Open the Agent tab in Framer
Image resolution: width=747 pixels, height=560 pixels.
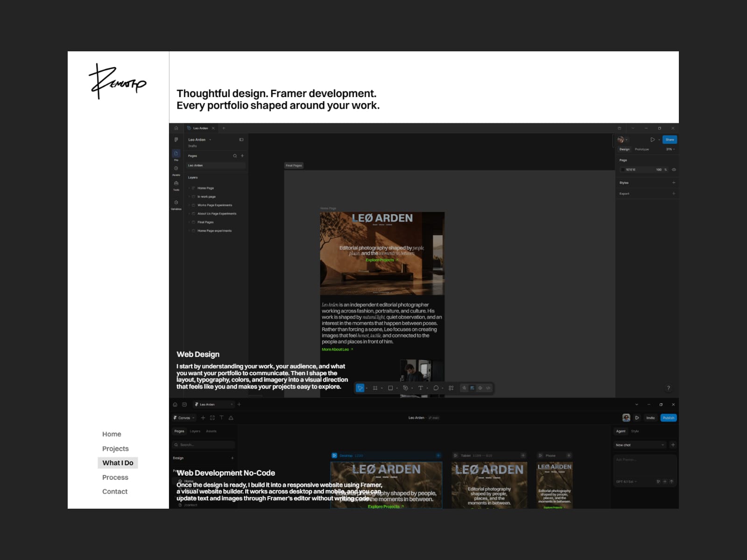pos(620,431)
